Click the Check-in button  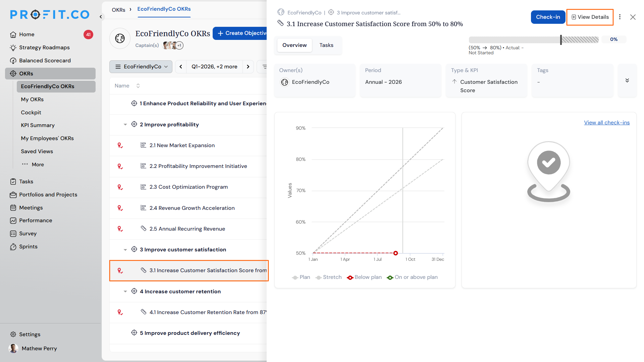[548, 17]
